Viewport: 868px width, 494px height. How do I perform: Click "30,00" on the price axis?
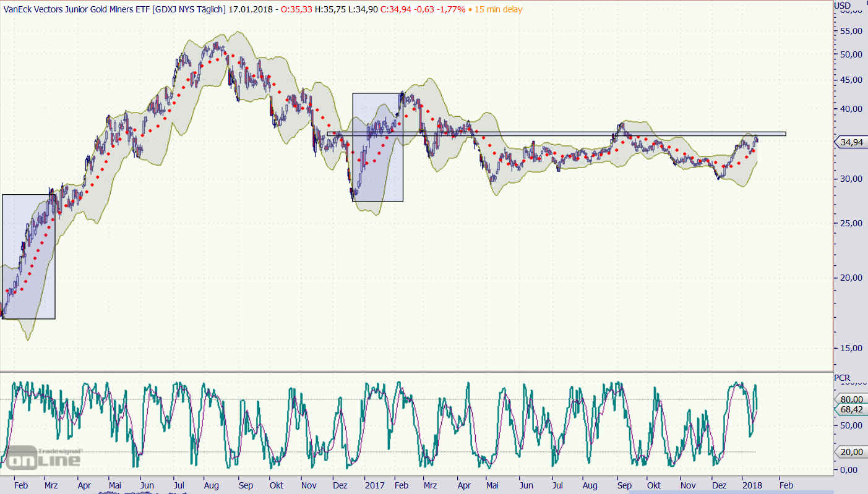850,179
